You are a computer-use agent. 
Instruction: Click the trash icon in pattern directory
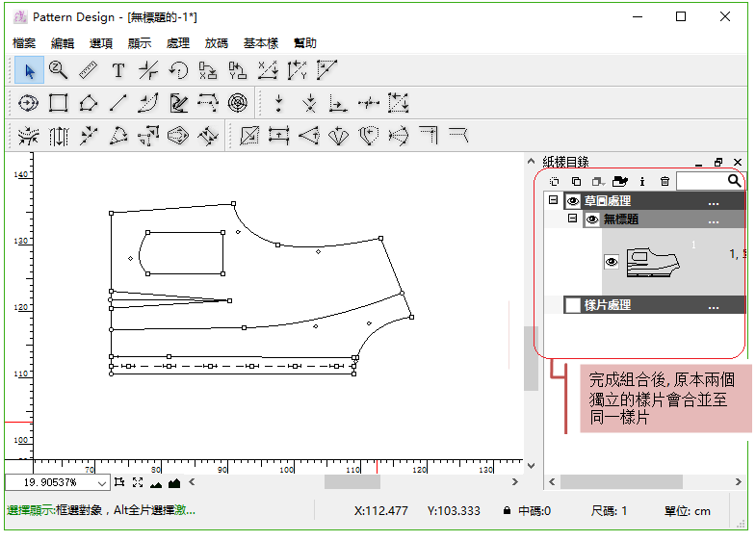665,181
